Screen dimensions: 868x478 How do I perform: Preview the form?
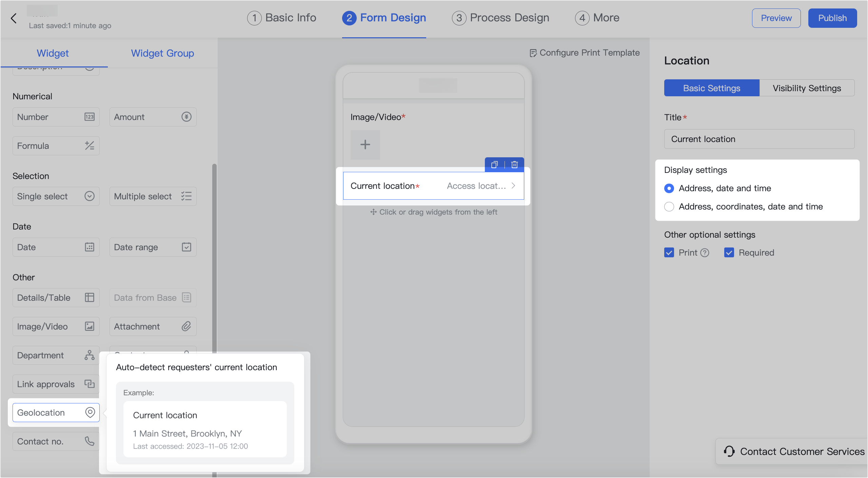(776, 18)
